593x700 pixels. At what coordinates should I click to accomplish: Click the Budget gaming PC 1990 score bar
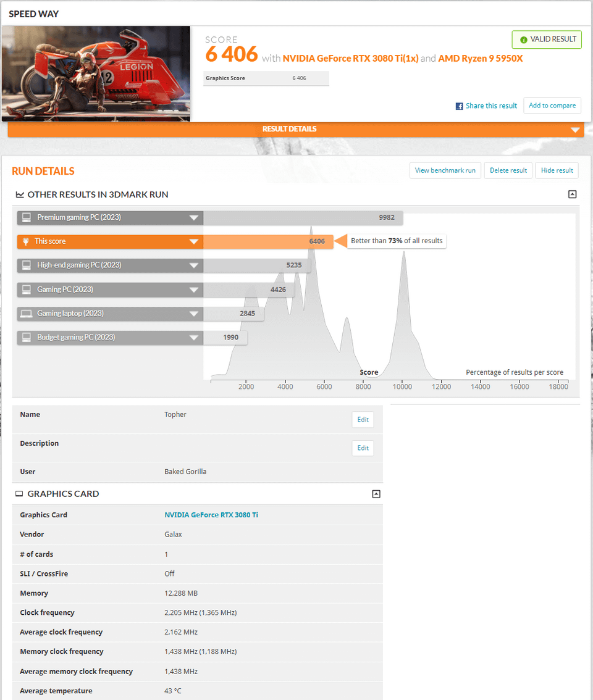[x=225, y=337]
